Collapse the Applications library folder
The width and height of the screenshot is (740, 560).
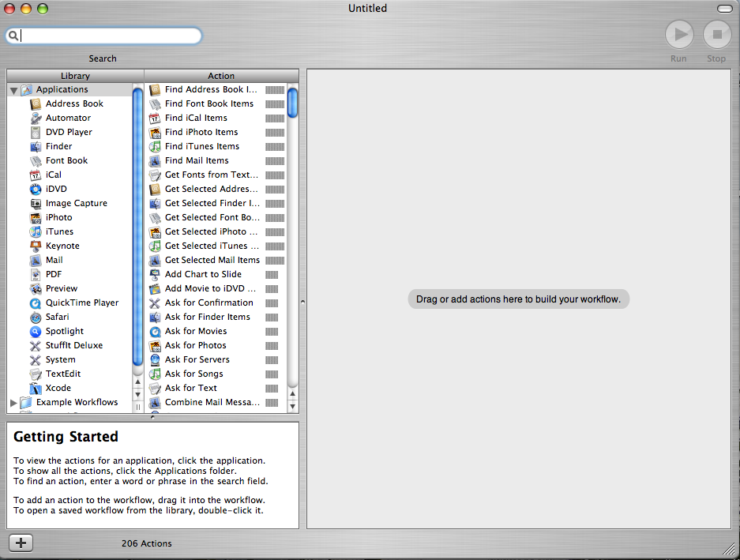tap(13, 90)
